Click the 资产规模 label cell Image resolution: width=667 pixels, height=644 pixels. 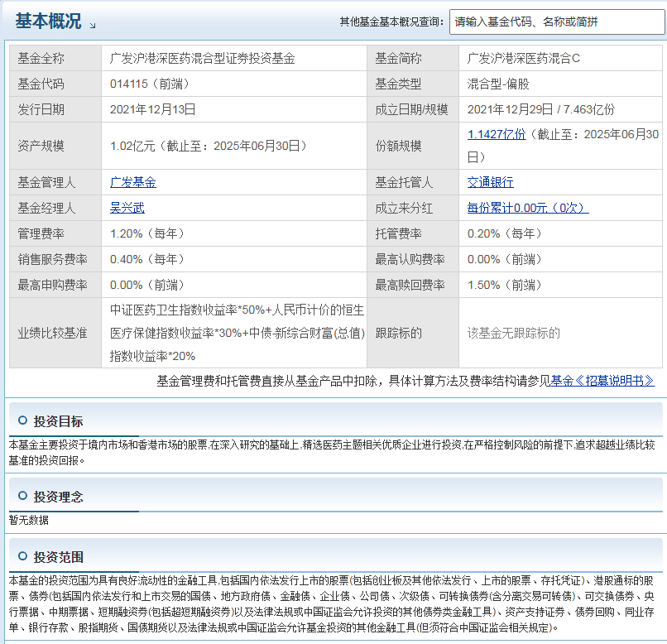tap(55, 146)
